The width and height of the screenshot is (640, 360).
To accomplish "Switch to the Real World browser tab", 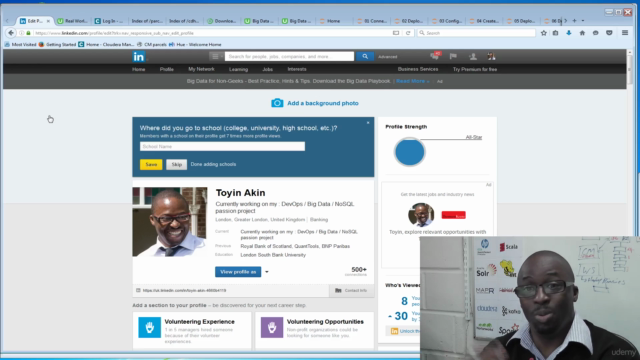I will pos(72,21).
